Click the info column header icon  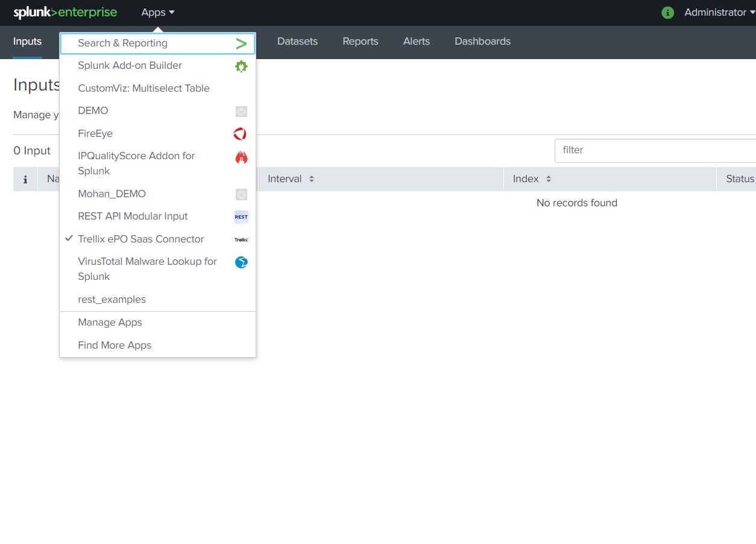pos(25,179)
